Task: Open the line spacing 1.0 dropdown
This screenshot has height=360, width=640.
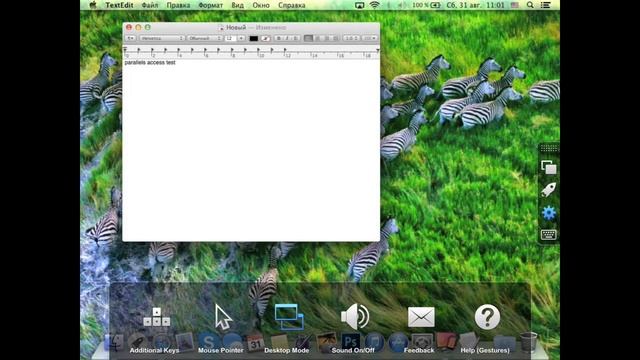Action: tap(351, 38)
